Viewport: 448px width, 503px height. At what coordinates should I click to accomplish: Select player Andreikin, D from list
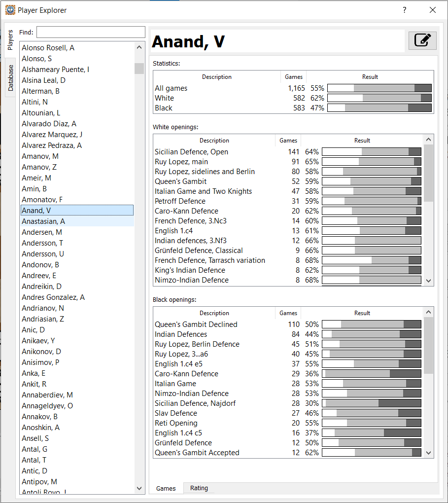[x=41, y=287]
